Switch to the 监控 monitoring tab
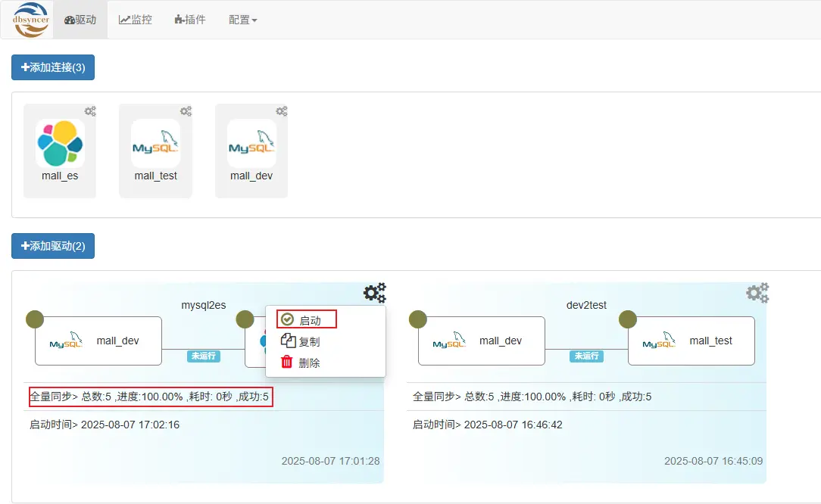The image size is (821, 504). point(136,20)
